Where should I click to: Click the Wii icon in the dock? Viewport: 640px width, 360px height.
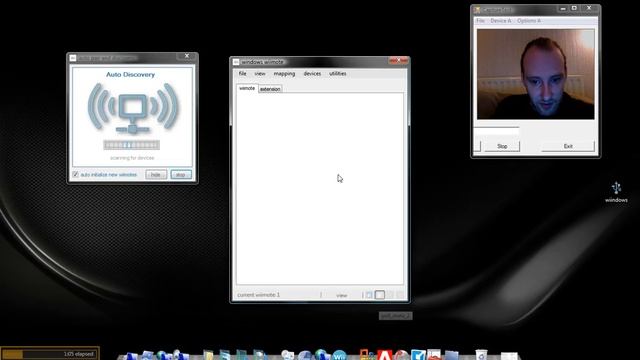(x=339, y=355)
